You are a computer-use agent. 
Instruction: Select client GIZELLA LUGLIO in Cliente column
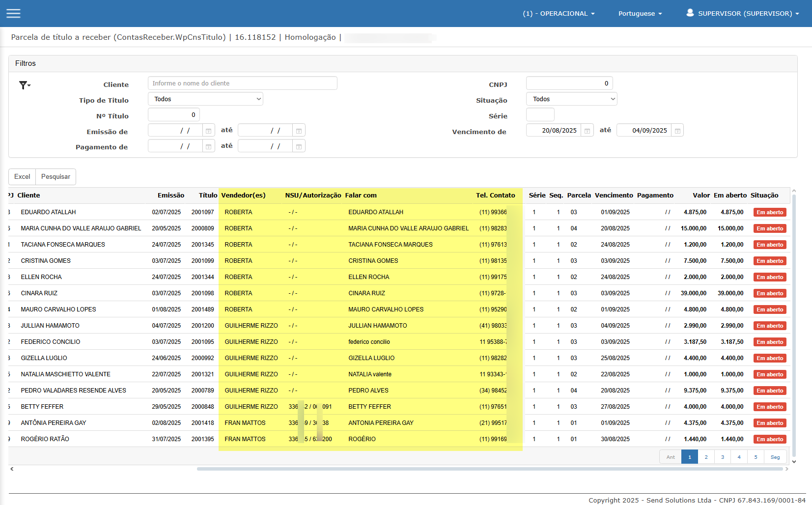[x=44, y=358]
